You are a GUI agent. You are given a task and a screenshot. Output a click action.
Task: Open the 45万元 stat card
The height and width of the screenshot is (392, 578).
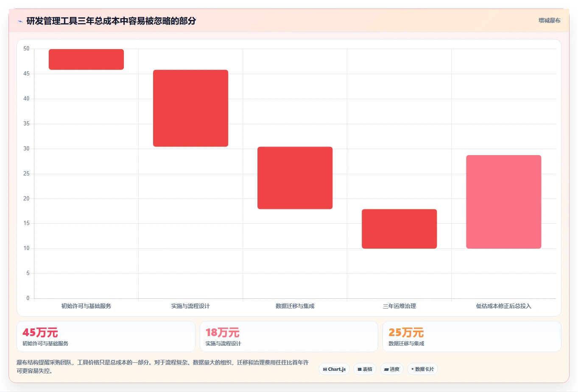[106, 336]
